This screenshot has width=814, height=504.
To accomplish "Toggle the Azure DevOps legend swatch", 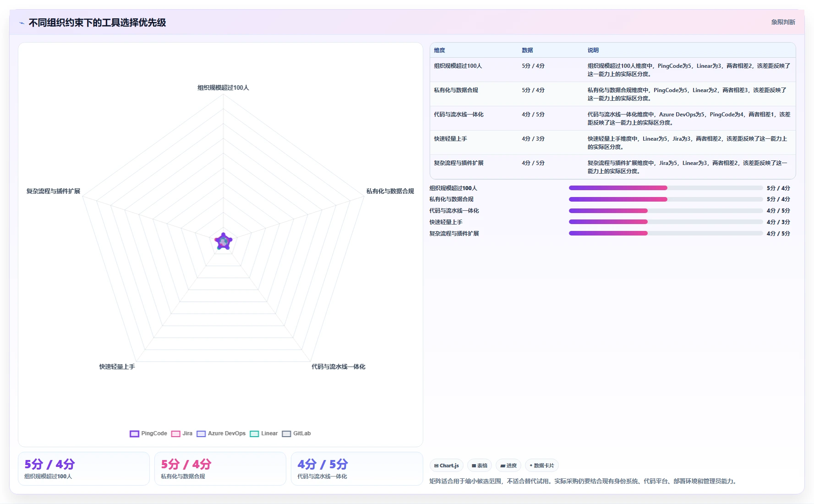I will tap(201, 433).
